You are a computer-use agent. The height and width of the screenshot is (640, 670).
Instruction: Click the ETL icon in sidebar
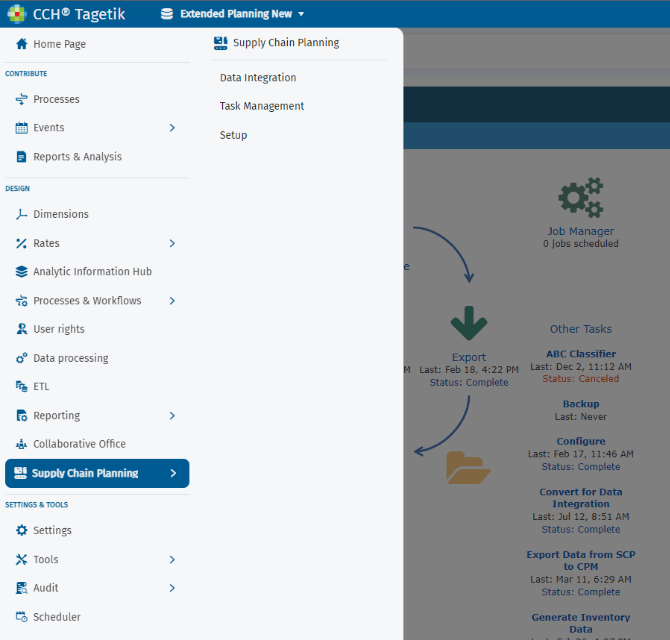point(21,386)
